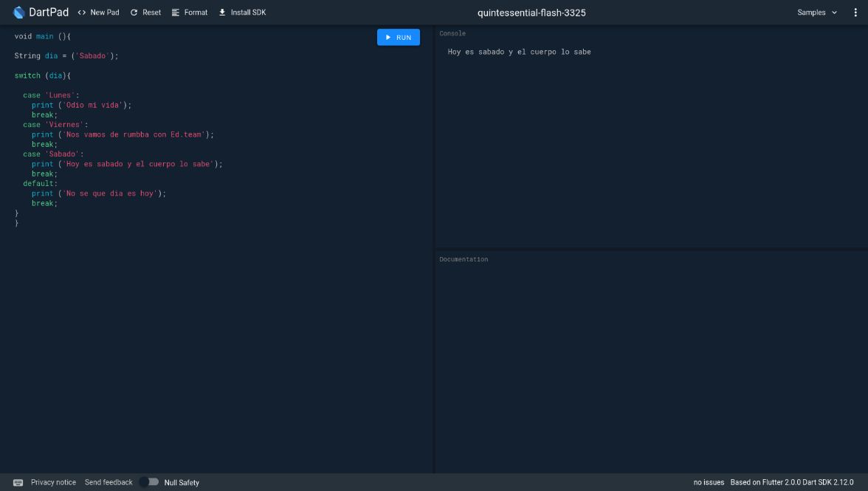The height and width of the screenshot is (491, 868).
Task: Click the 'no issues' status indicator
Action: (x=709, y=482)
